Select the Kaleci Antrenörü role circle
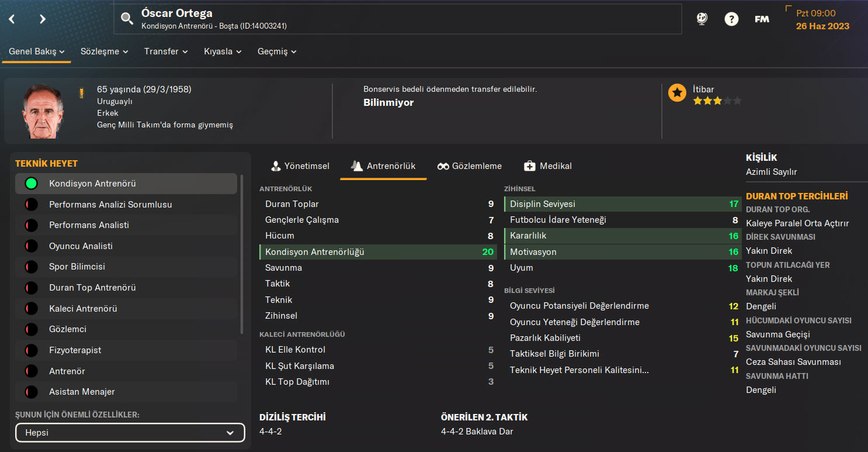This screenshot has width=868, height=452. (x=32, y=309)
